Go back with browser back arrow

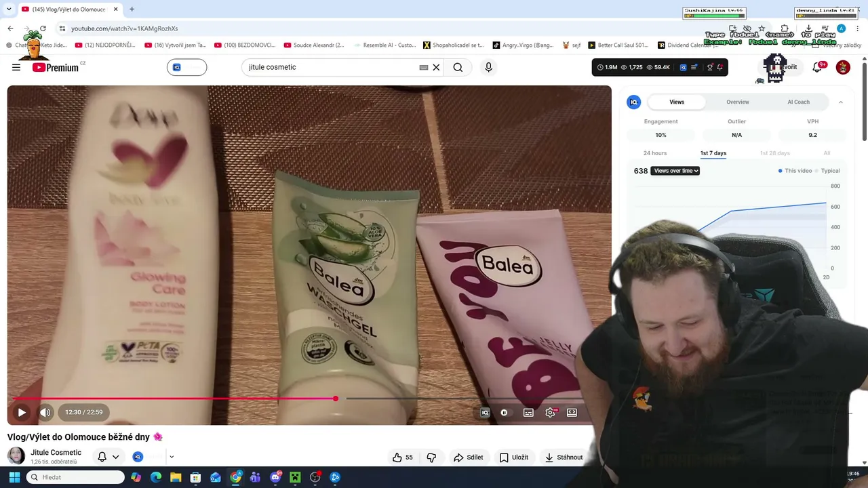coord(10,28)
